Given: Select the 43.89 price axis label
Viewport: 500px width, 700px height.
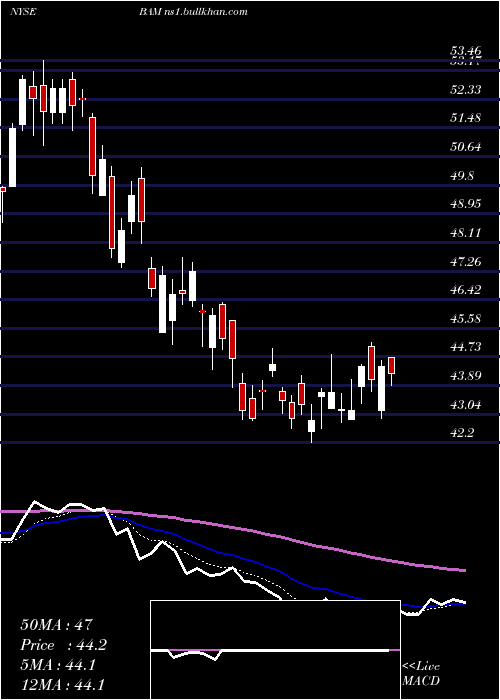Looking at the screenshot, I should click(466, 375).
